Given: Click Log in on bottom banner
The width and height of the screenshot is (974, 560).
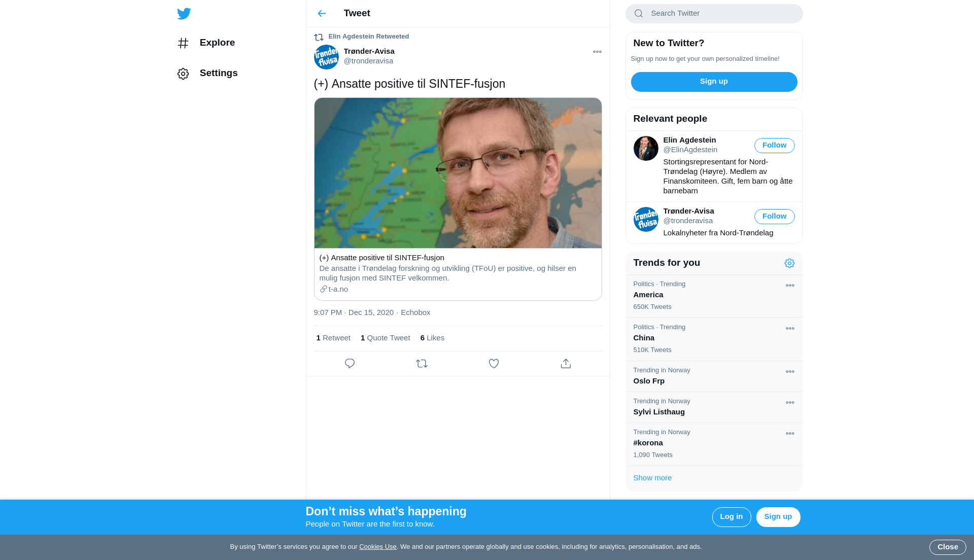Looking at the screenshot, I should coord(731,517).
